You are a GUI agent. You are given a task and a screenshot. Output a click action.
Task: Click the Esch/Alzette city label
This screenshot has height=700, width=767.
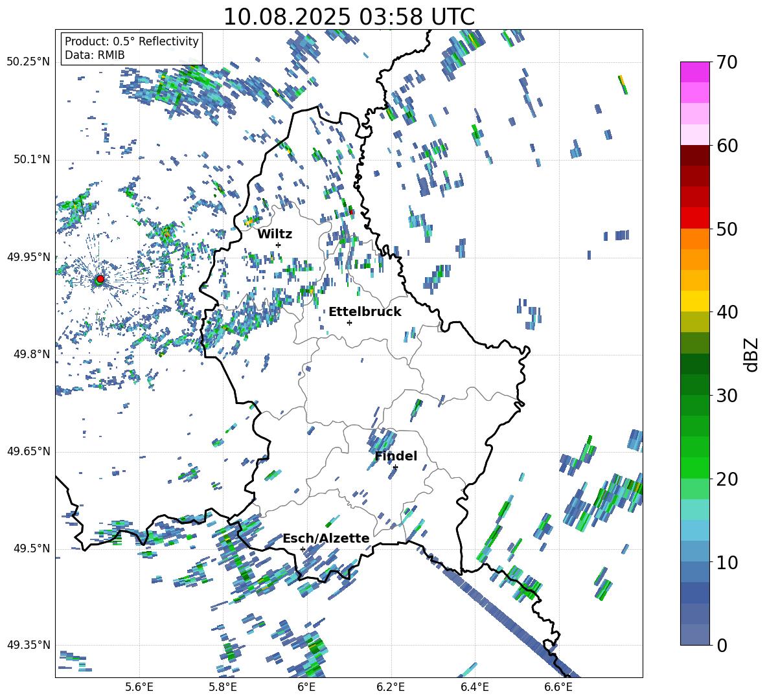tap(326, 538)
